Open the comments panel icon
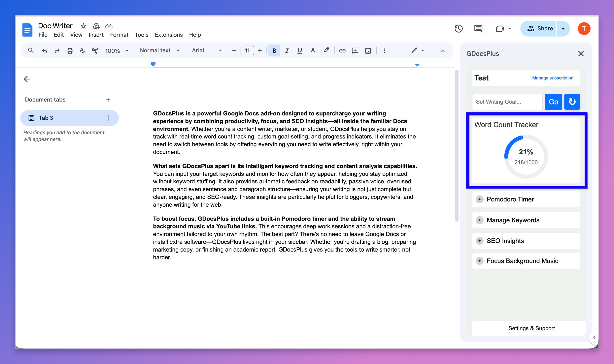Screen dimensions: 614x364 (x=478, y=28)
